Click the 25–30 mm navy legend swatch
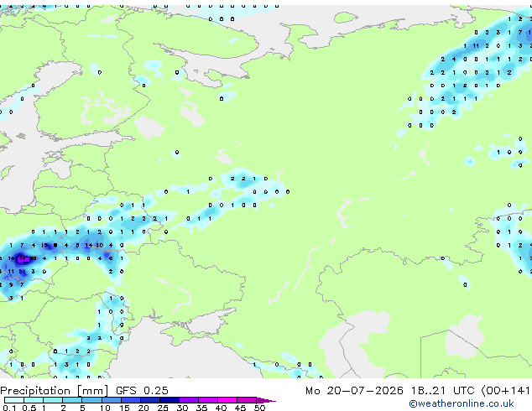The width and height of the screenshot is (532, 411). pos(170,400)
